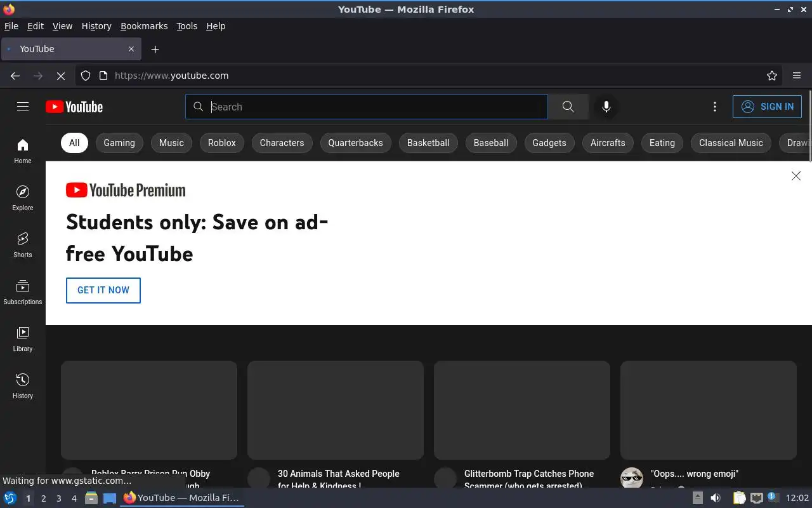
Task: Open the File menu
Action: [11, 26]
